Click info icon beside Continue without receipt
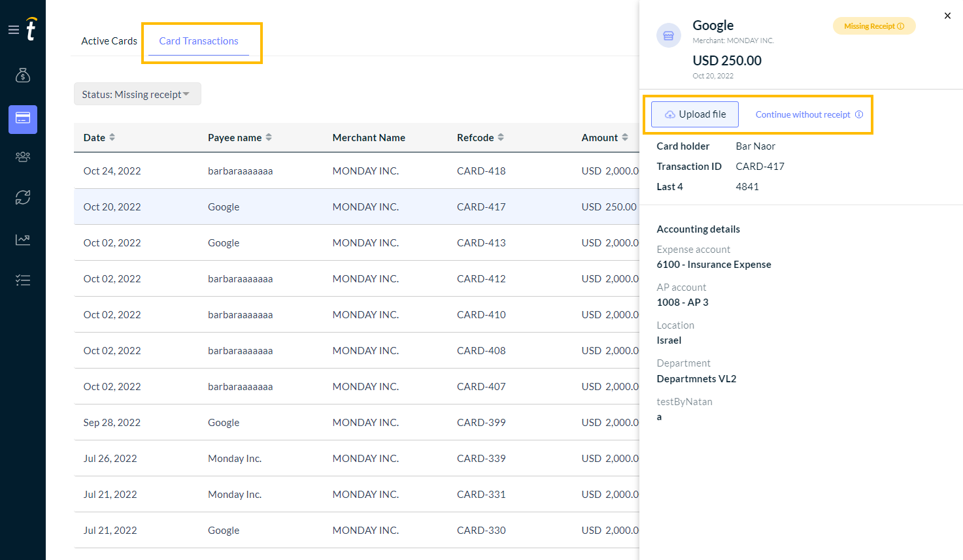This screenshot has width=963, height=560. pos(859,114)
